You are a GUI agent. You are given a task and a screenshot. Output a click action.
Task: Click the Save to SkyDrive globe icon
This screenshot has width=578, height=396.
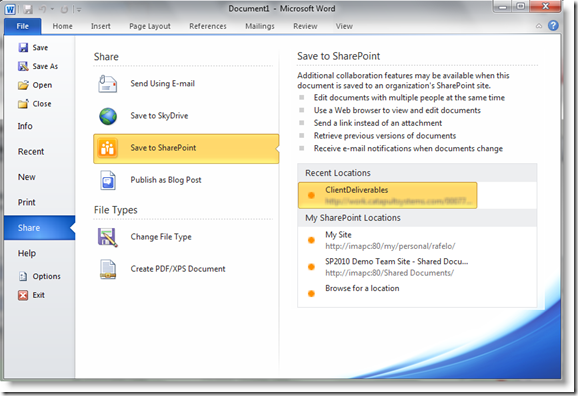tap(108, 116)
